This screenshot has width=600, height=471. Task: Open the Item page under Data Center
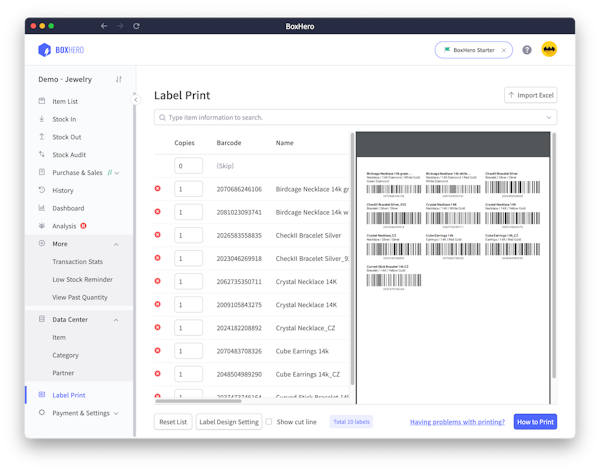pos(59,337)
